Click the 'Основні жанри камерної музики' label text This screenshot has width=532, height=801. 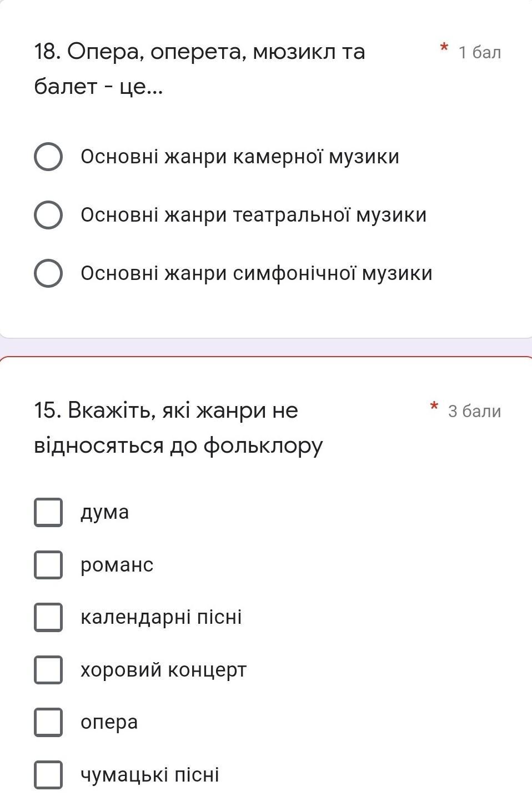click(240, 157)
